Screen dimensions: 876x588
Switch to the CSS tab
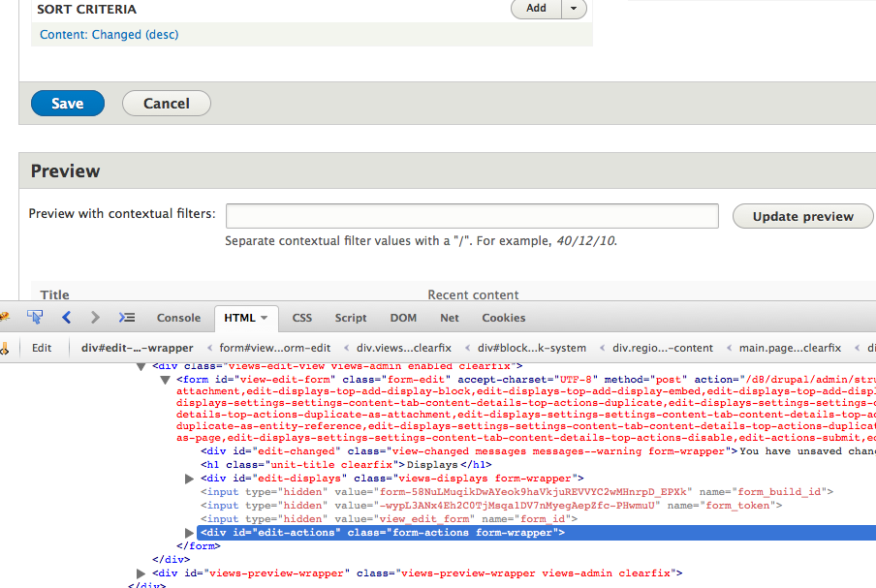(x=302, y=318)
